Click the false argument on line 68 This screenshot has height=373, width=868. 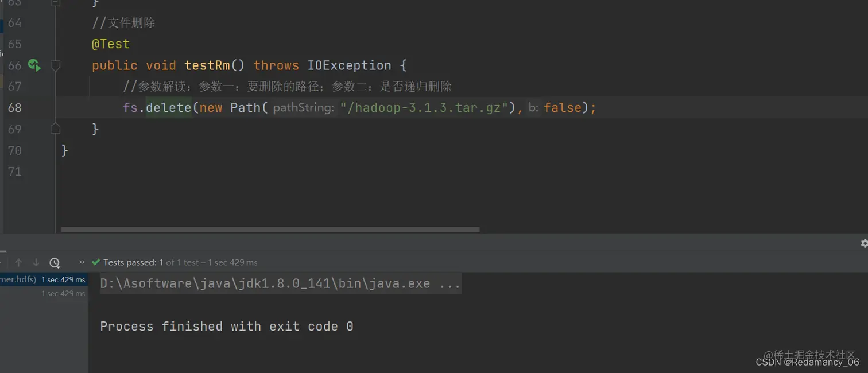(x=563, y=107)
